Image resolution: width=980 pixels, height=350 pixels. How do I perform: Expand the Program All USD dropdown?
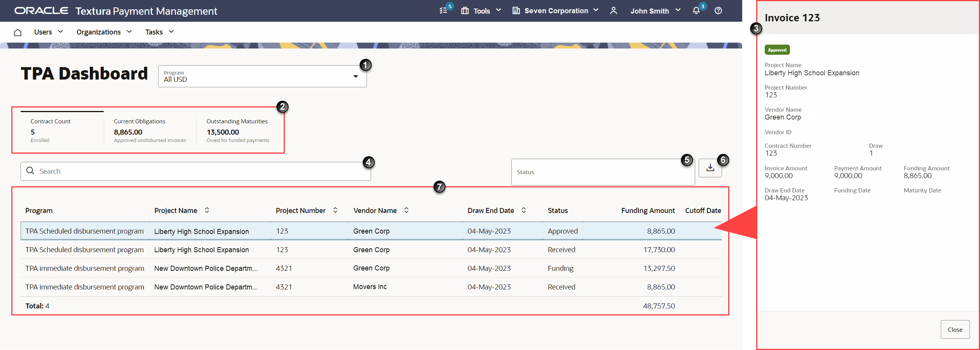tap(262, 76)
